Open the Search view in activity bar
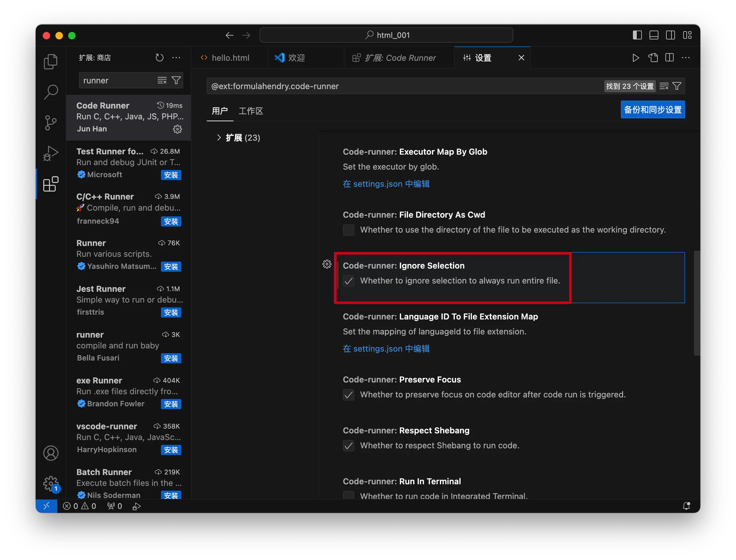736x560 pixels. click(x=51, y=92)
